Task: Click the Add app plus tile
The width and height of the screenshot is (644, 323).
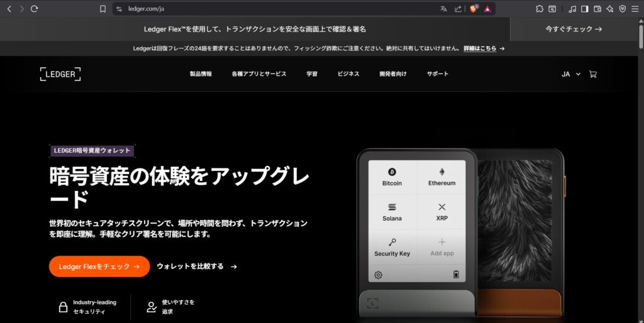Action: coord(442,248)
